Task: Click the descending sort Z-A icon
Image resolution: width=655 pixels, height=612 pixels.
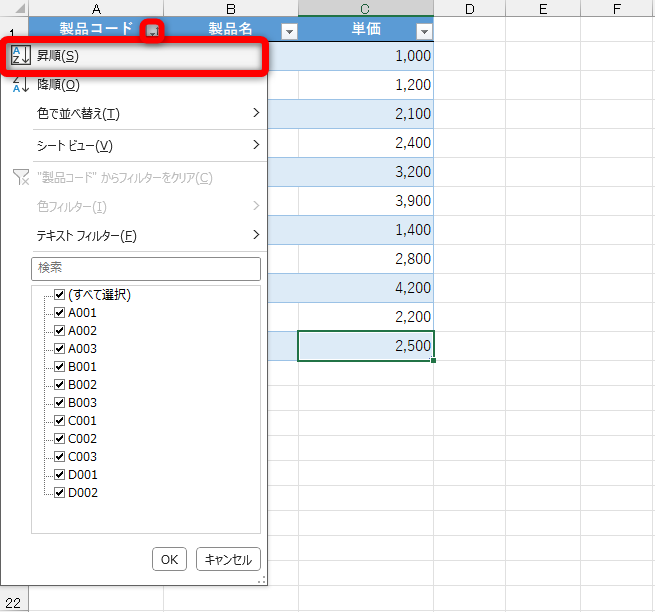Action: click(20, 84)
